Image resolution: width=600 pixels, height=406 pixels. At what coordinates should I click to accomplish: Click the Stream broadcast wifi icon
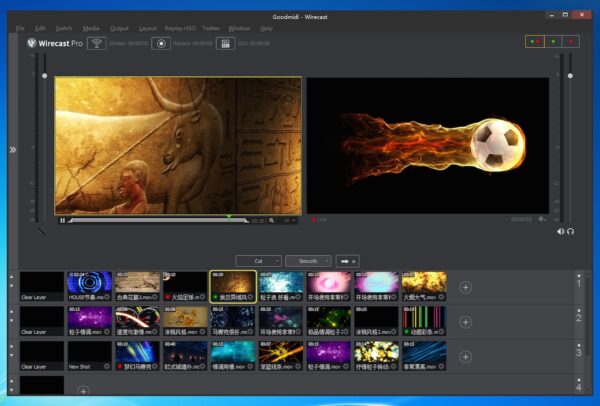point(96,44)
